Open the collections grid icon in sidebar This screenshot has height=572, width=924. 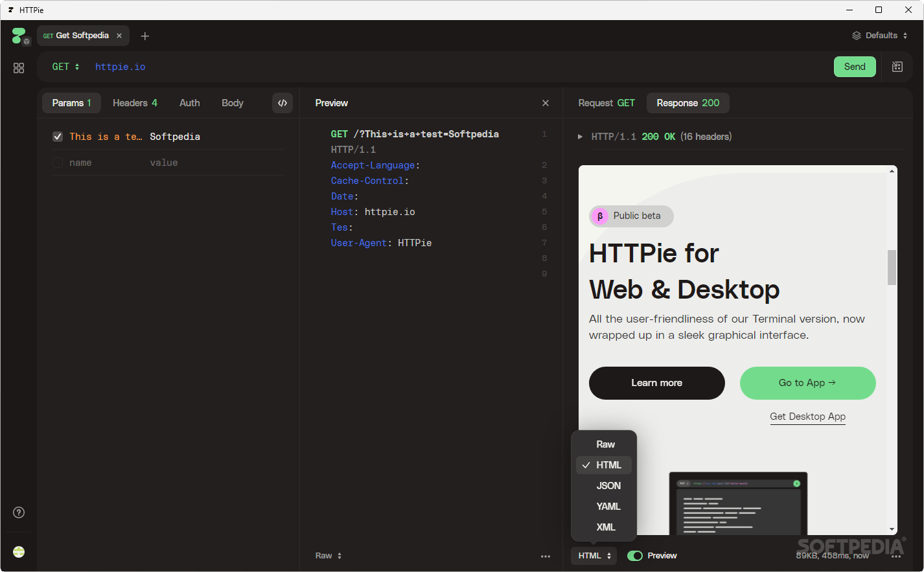[19, 68]
